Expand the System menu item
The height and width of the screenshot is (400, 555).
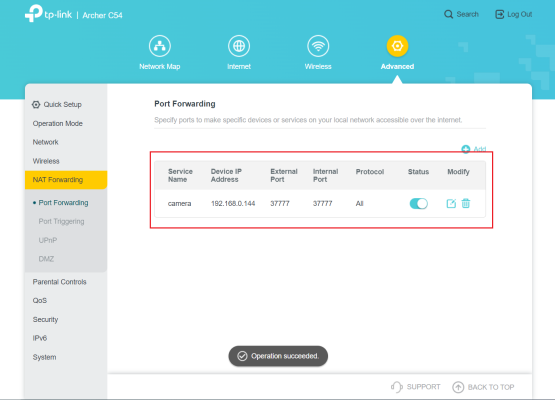click(44, 357)
